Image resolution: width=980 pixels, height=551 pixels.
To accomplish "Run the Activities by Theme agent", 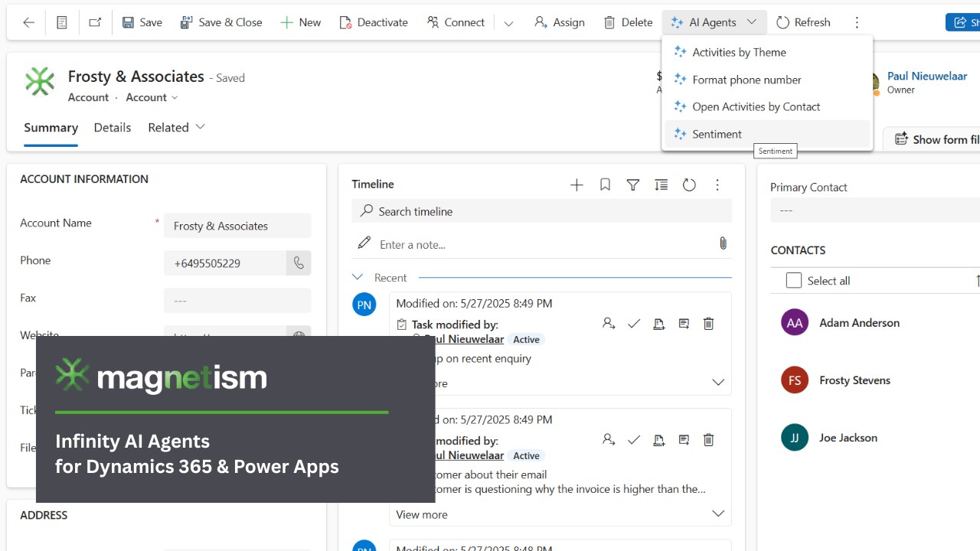I will point(767,52).
